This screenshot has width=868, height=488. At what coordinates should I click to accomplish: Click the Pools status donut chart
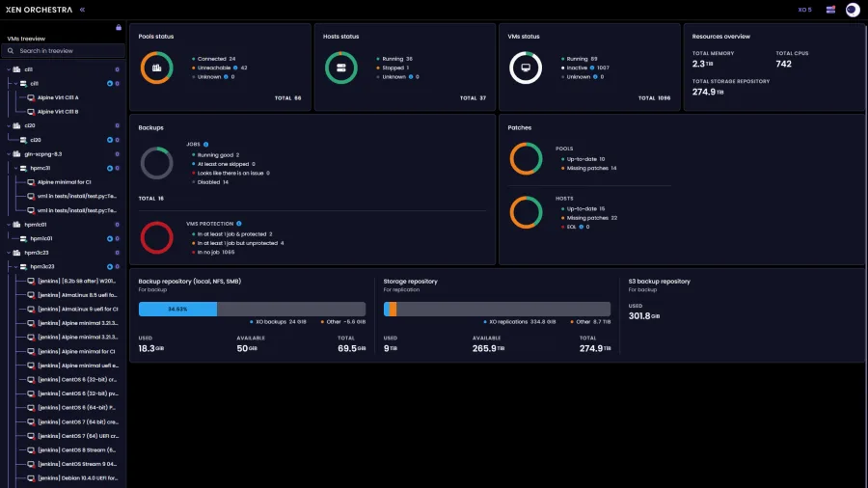[156, 68]
